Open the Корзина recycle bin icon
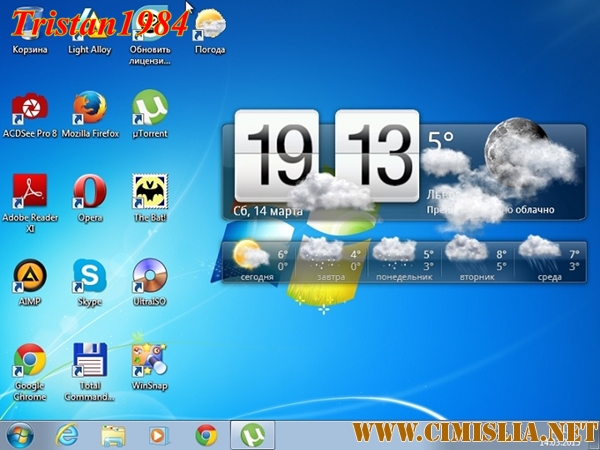 pos(29,30)
